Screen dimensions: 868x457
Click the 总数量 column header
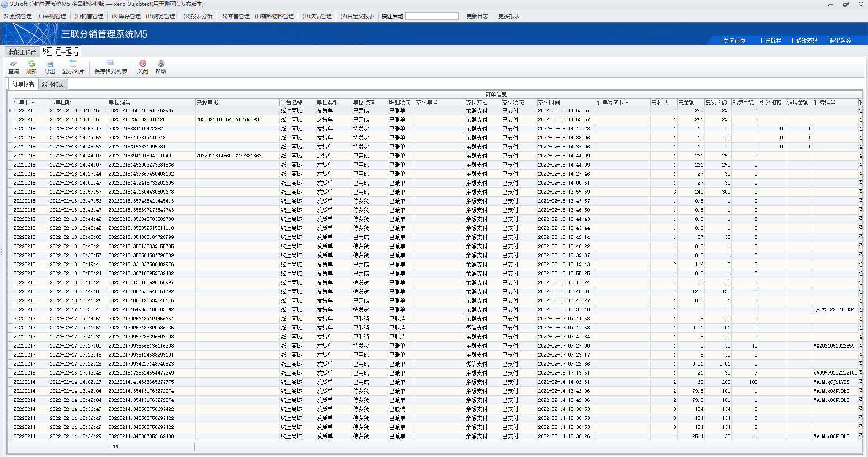663,102
